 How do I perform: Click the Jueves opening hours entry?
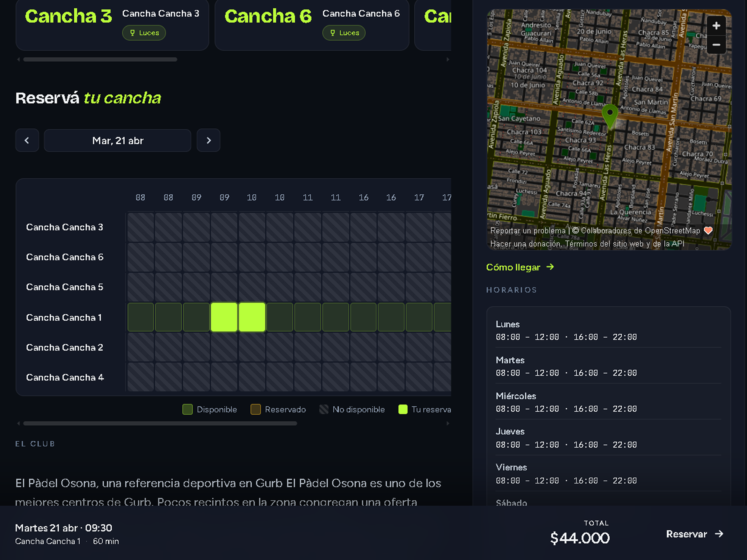pos(608,438)
